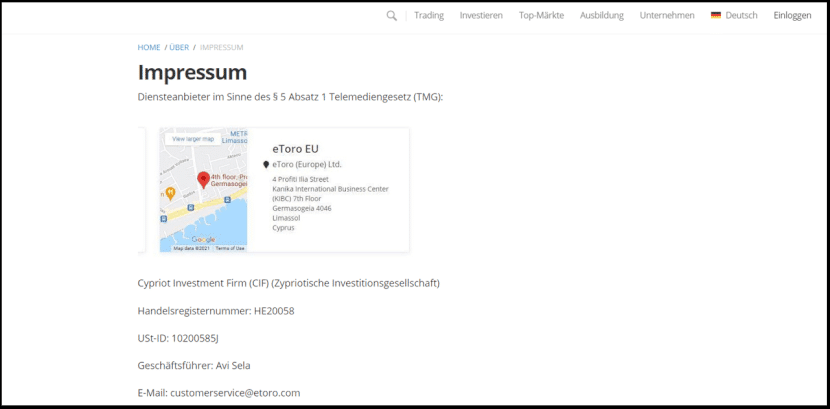Click the Germasogeia 4046 address line

pyautogui.click(x=302, y=208)
